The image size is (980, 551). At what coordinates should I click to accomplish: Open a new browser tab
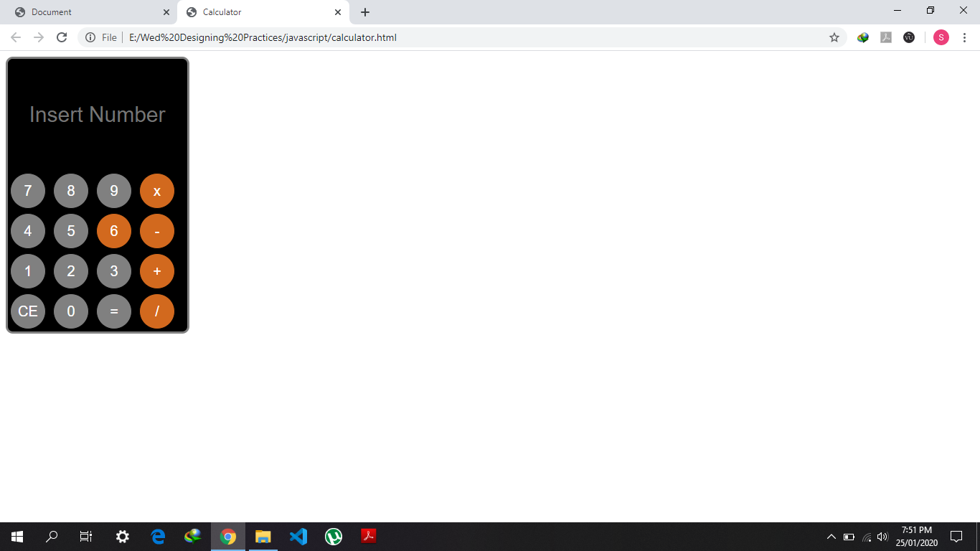pyautogui.click(x=365, y=12)
